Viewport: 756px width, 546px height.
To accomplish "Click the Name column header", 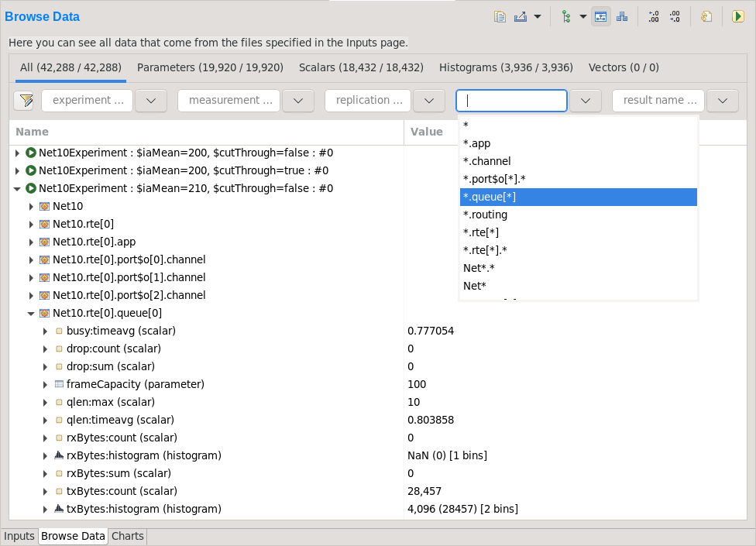I will 206,132.
